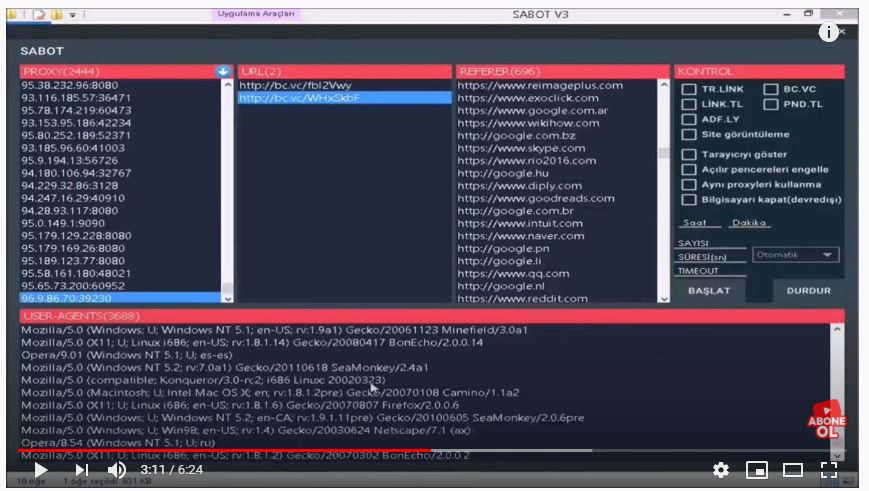Click the SÜRESİ(sn) input field
This screenshot has height=491, width=869.
point(712,257)
